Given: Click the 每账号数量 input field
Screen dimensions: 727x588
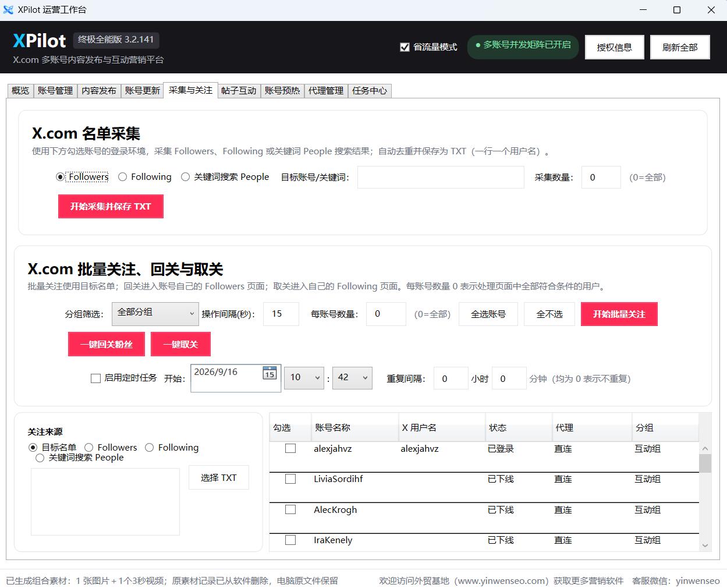Looking at the screenshot, I should pyautogui.click(x=386, y=314).
